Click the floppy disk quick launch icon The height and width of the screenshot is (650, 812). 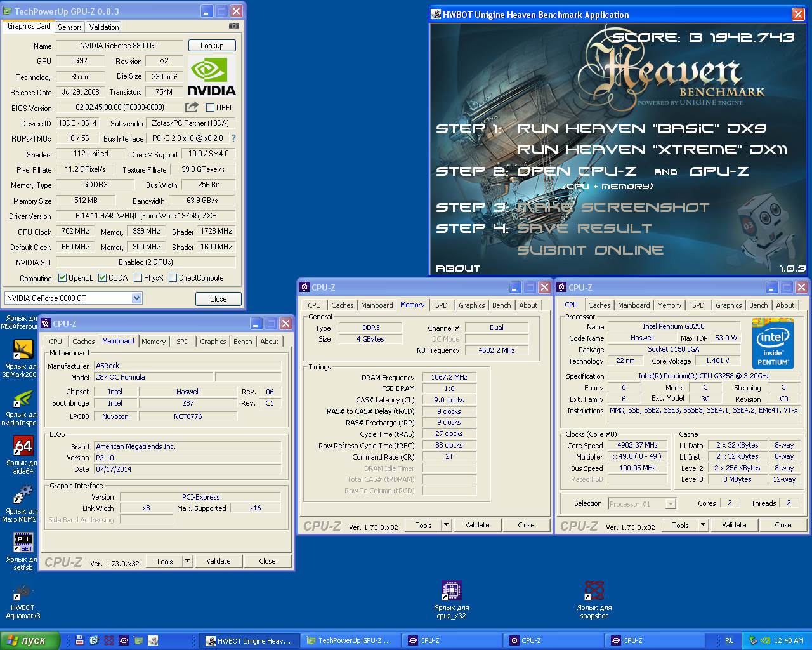pyautogui.click(x=80, y=640)
